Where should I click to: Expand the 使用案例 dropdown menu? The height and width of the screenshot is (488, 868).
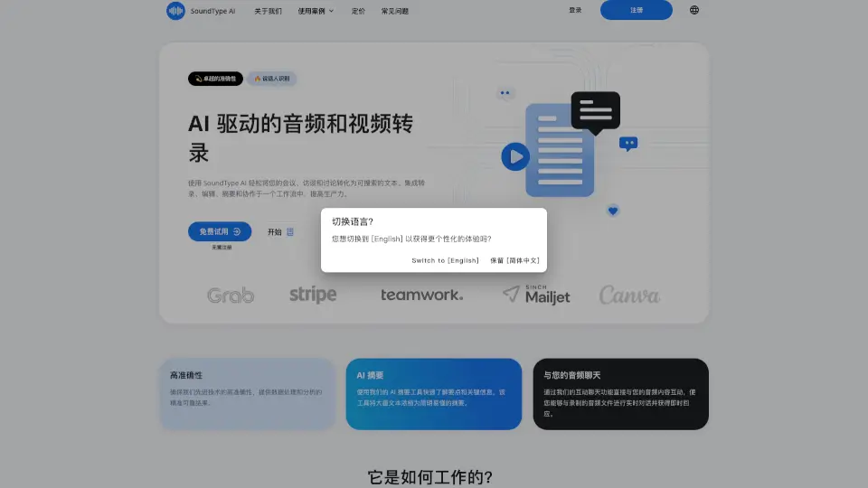click(x=316, y=11)
